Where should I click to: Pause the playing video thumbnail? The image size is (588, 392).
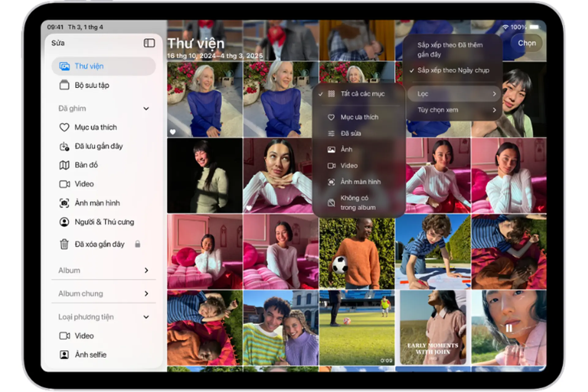point(509,328)
